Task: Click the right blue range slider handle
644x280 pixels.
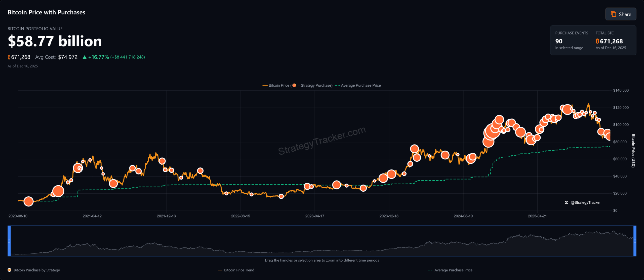Action: coord(635,241)
